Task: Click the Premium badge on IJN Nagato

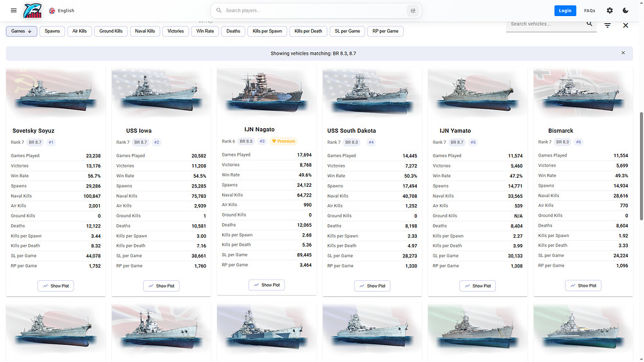Action: point(283,141)
